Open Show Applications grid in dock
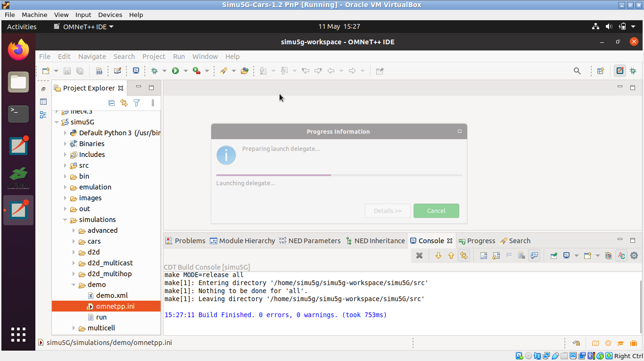Image resolution: width=644 pixels, height=361 pixels. [x=18, y=334]
